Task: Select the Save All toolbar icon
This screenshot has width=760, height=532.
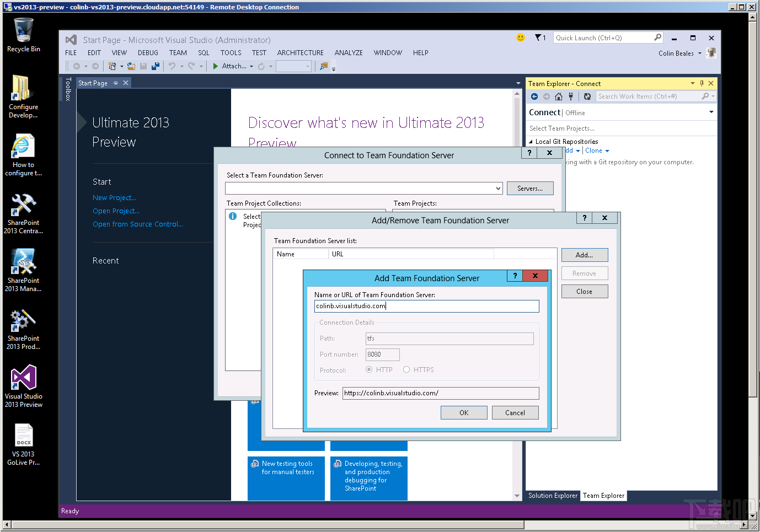Action: click(156, 66)
